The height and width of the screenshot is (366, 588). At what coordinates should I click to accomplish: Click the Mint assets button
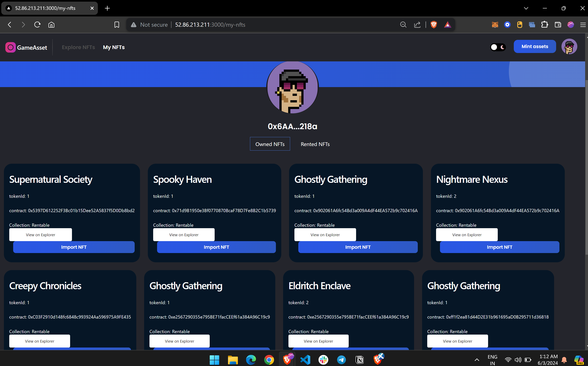(535, 46)
